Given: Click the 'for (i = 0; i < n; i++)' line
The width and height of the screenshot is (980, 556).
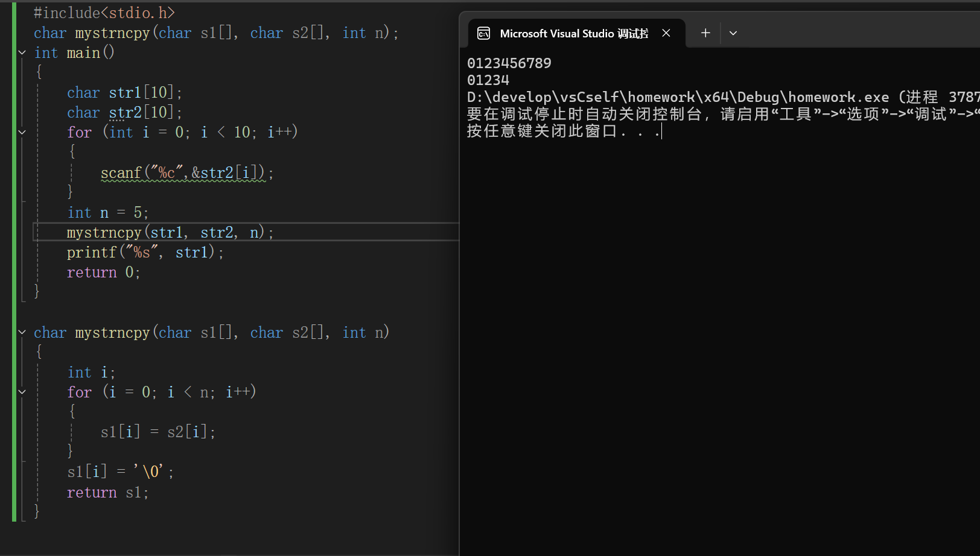Looking at the screenshot, I should click(x=162, y=392).
